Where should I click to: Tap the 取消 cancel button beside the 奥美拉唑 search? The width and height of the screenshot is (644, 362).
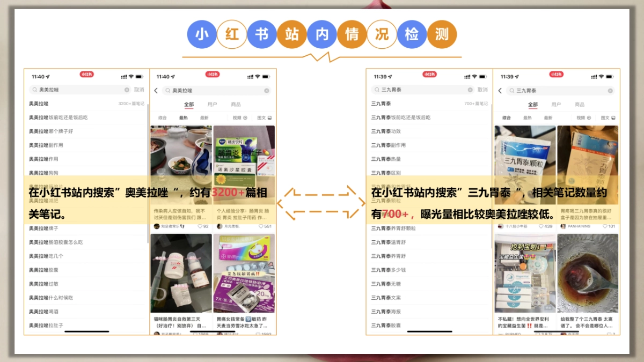137,90
